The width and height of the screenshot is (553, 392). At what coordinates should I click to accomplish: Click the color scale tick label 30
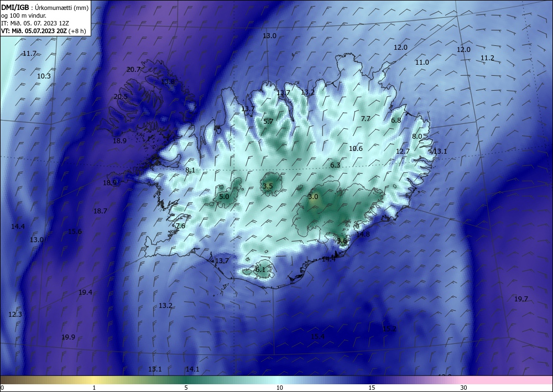click(x=464, y=388)
